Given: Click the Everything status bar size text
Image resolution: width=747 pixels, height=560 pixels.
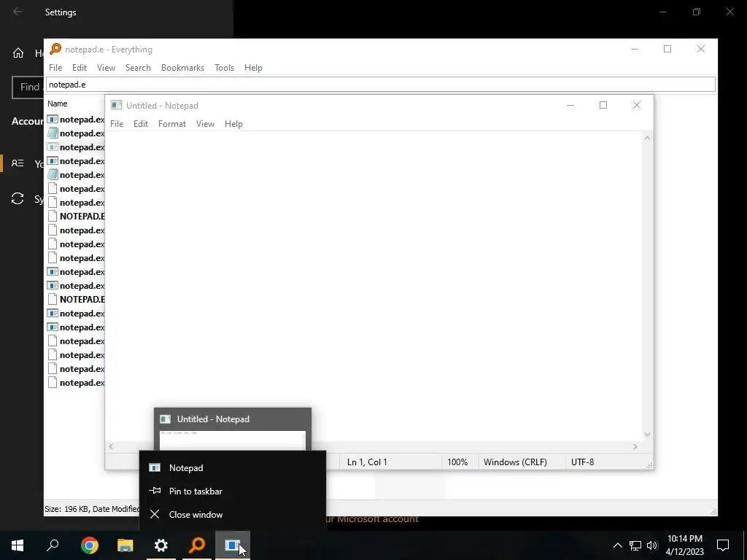Looking at the screenshot, I should 92,508.
